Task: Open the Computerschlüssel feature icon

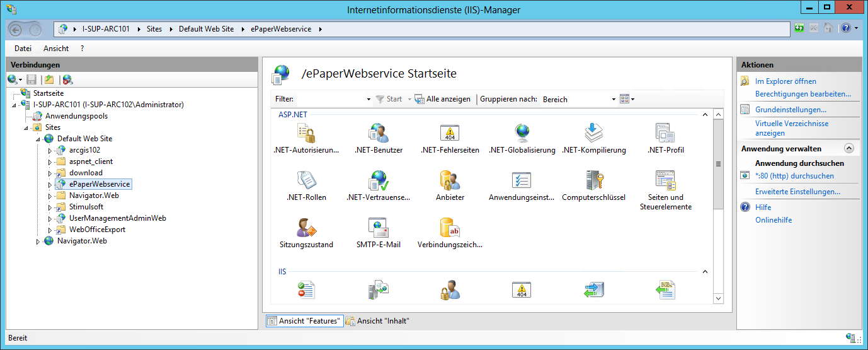Action: (594, 181)
